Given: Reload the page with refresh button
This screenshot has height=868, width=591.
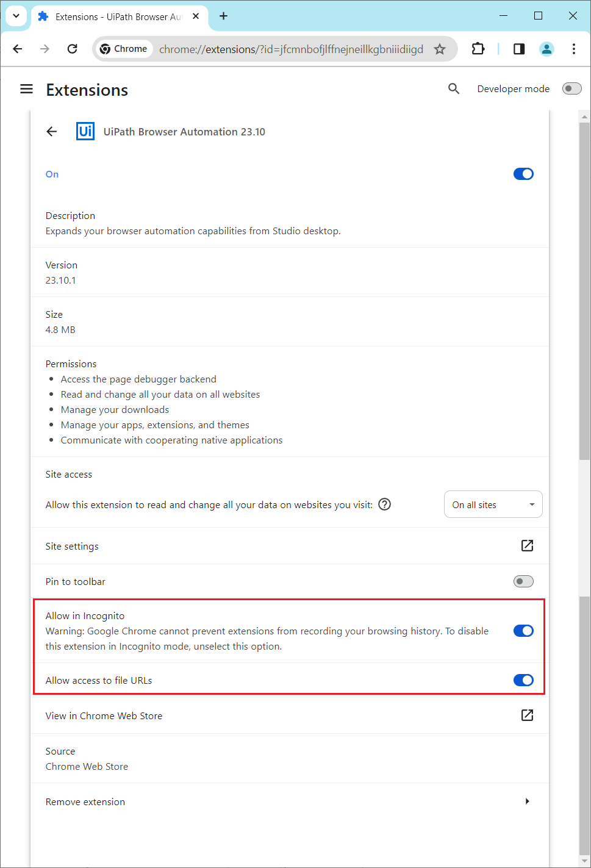Looking at the screenshot, I should [x=72, y=49].
